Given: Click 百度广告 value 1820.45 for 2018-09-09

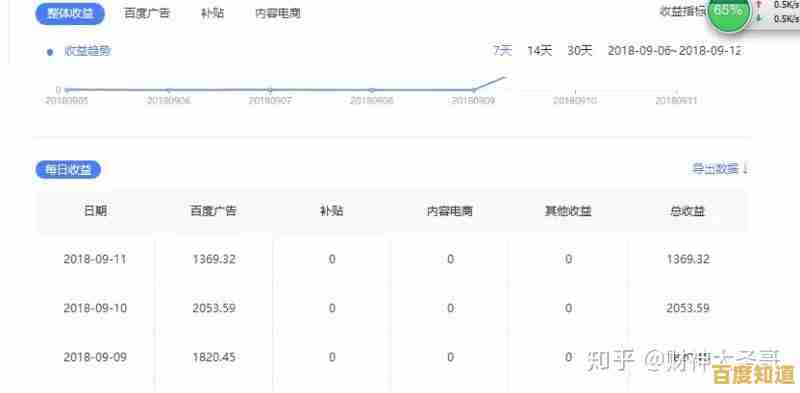Looking at the screenshot, I should pyautogui.click(x=214, y=357).
